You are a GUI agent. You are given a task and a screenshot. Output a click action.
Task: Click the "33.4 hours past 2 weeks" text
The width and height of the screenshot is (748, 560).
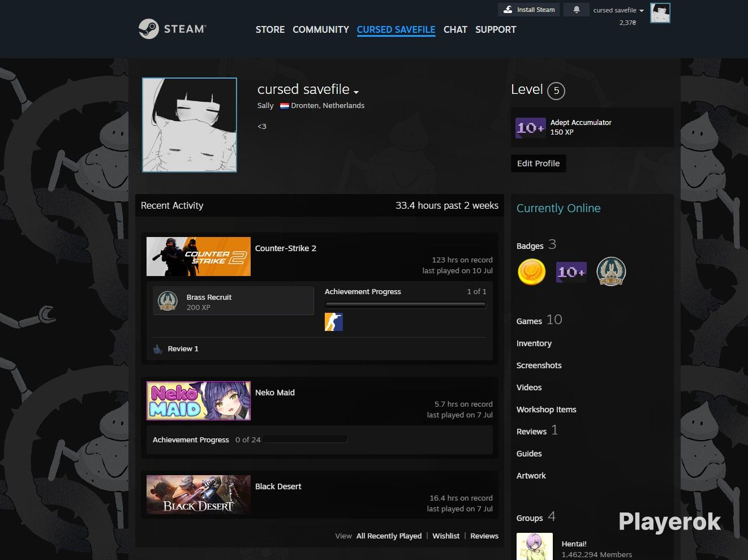pos(447,206)
